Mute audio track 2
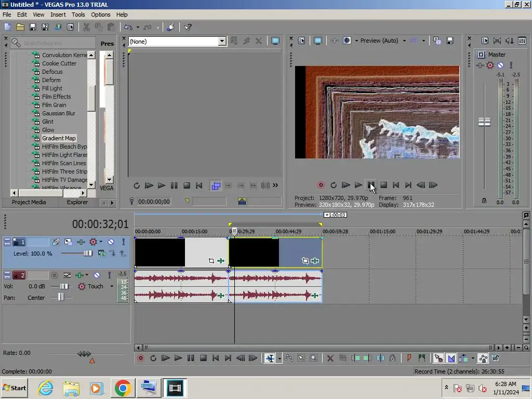Screen dimensions: 532x399 [x=97, y=275]
